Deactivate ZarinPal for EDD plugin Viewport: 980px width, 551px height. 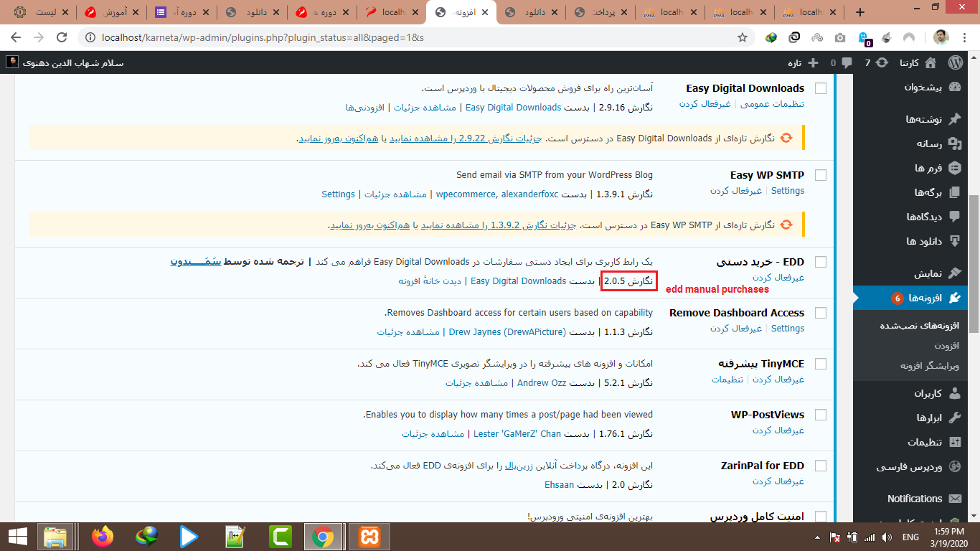click(778, 481)
